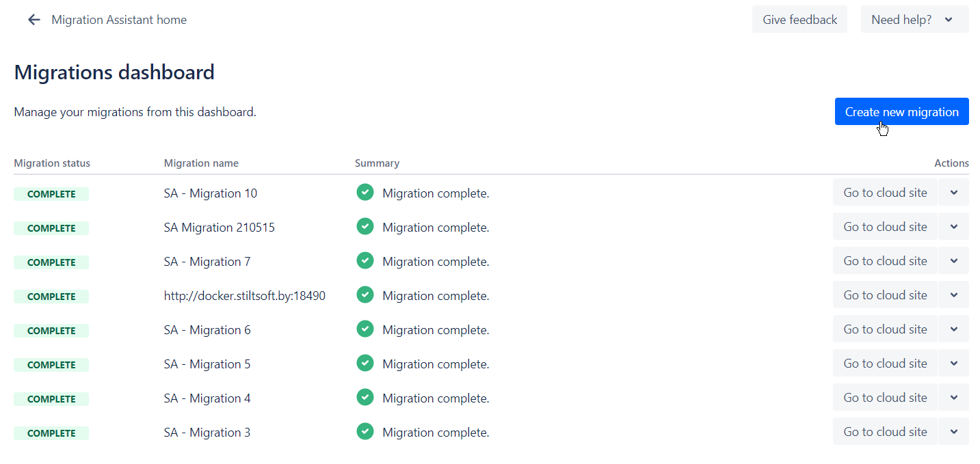Click green checkmark for SA - Migration 10
The height and width of the screenshot is (464, 980).
[365, 192]
